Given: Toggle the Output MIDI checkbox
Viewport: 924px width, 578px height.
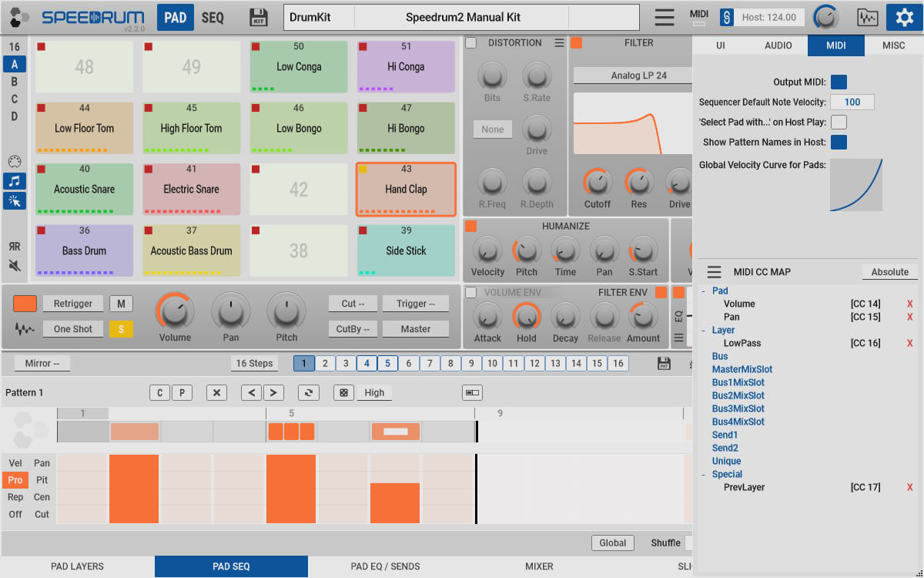Looking at the screenshot, I should 839,82.
